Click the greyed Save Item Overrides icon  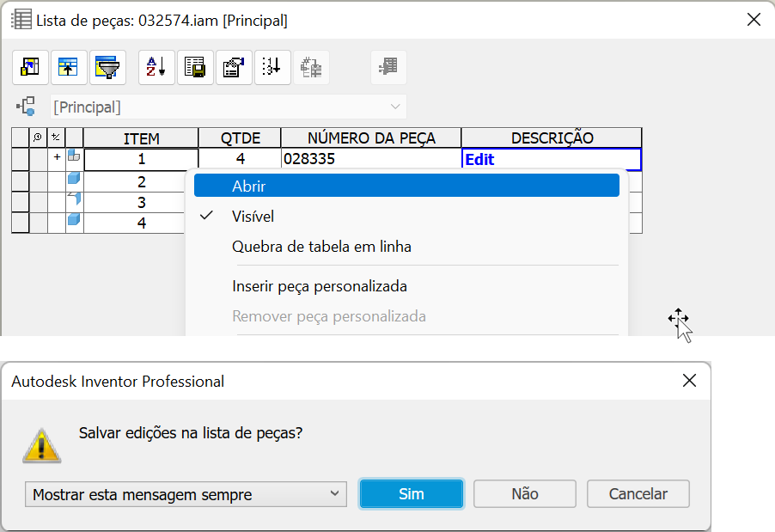(x=311, y=67)
